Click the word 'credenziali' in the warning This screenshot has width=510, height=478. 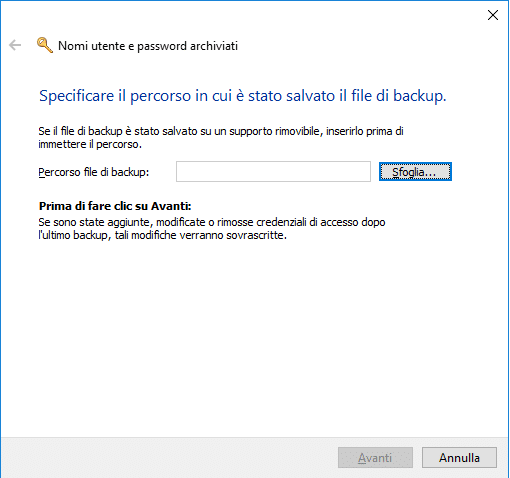[281, 222]
